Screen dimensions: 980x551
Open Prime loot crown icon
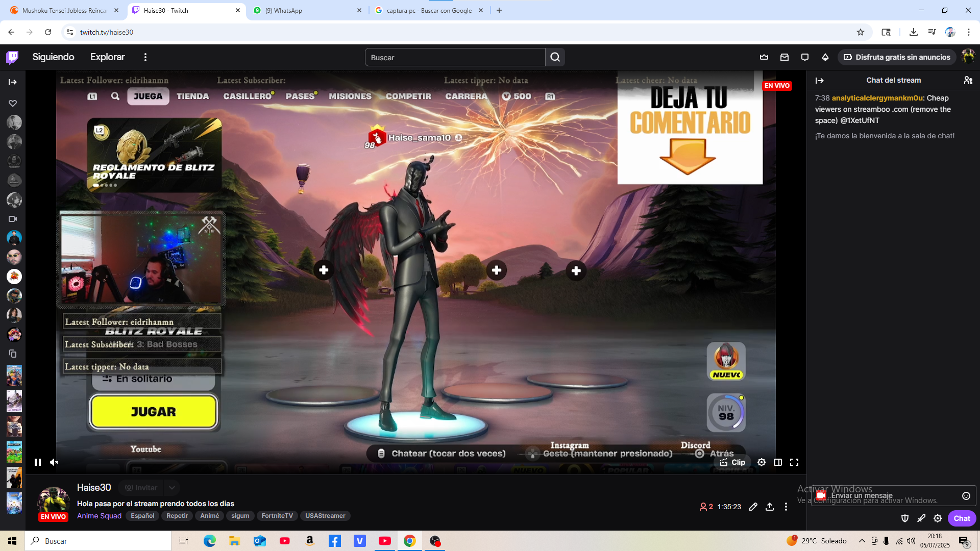[x=764, y=57]
